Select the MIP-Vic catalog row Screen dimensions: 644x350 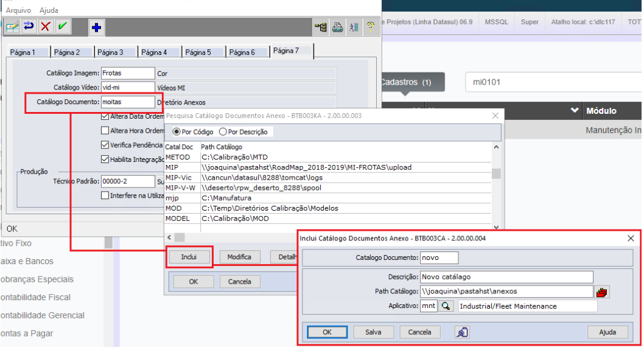(x=327, y=178)
